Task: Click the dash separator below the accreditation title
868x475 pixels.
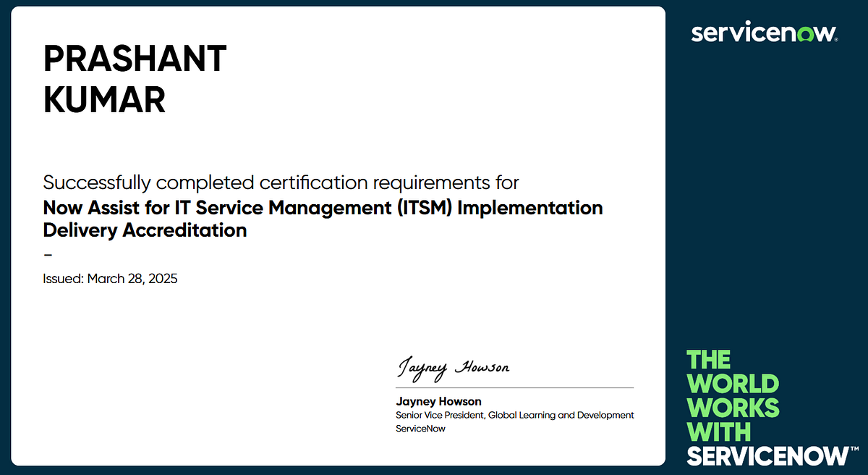Action: point(48,255)
